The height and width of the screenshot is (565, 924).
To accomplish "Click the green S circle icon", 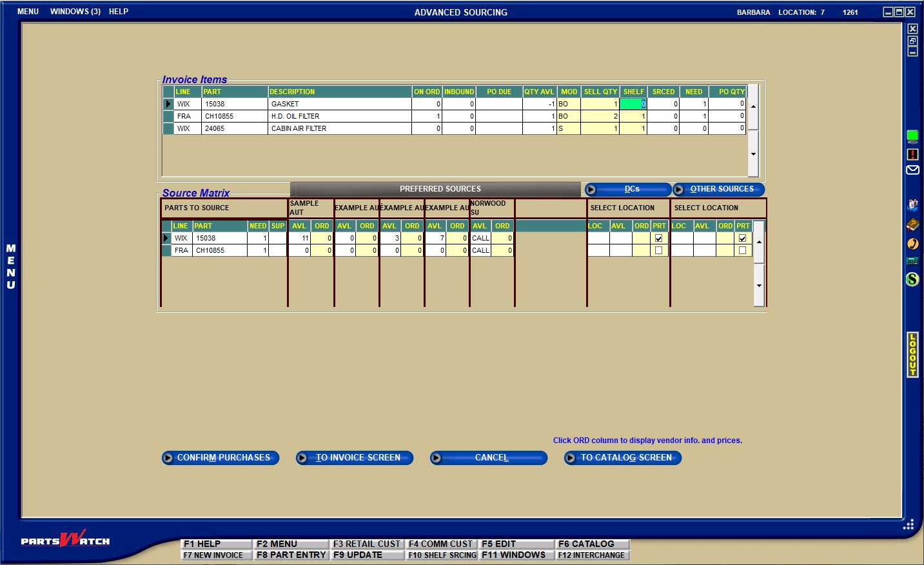I will point(912,279).
